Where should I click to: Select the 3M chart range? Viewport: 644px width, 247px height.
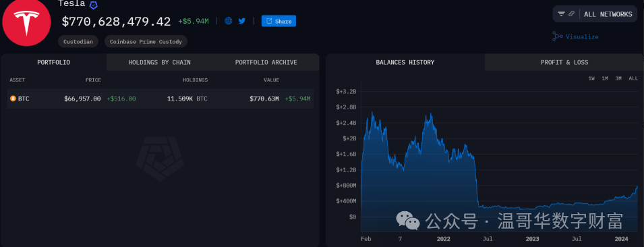coord(618,78)
